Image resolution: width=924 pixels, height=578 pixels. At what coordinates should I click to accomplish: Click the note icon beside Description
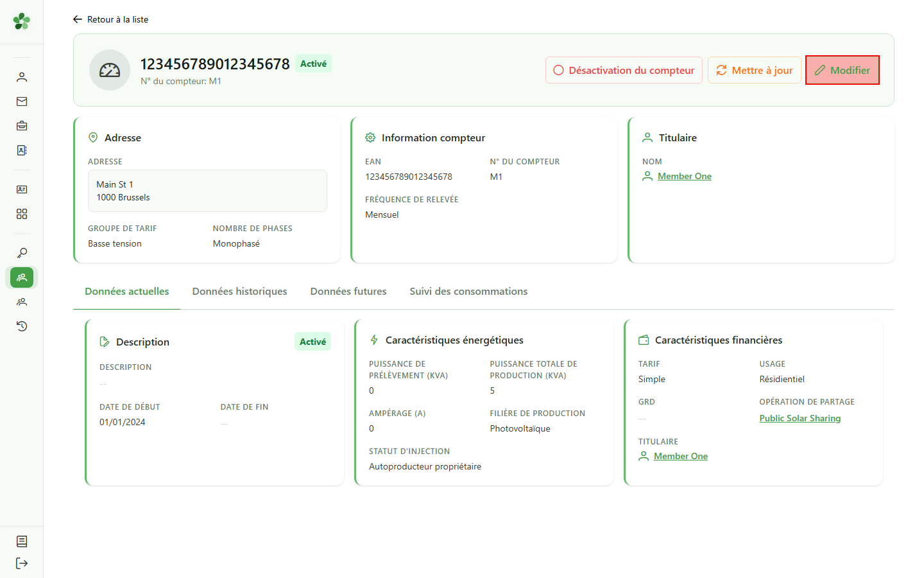pos(105,342)
